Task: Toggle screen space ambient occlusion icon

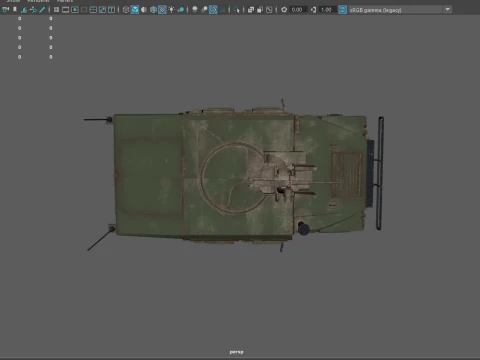Action: pos(195,10)
